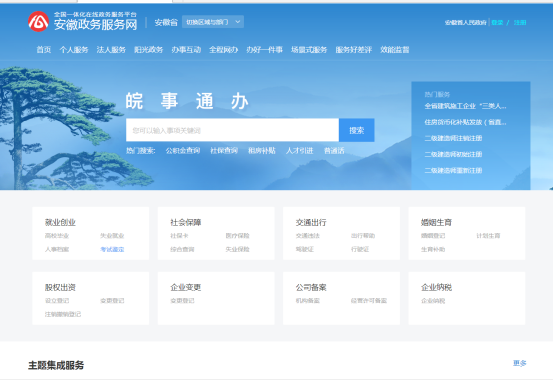553x381 pixels.
Task: Click 更多 next to 主题集成服务
Action: pyautogui.click(x=519, y=363)
